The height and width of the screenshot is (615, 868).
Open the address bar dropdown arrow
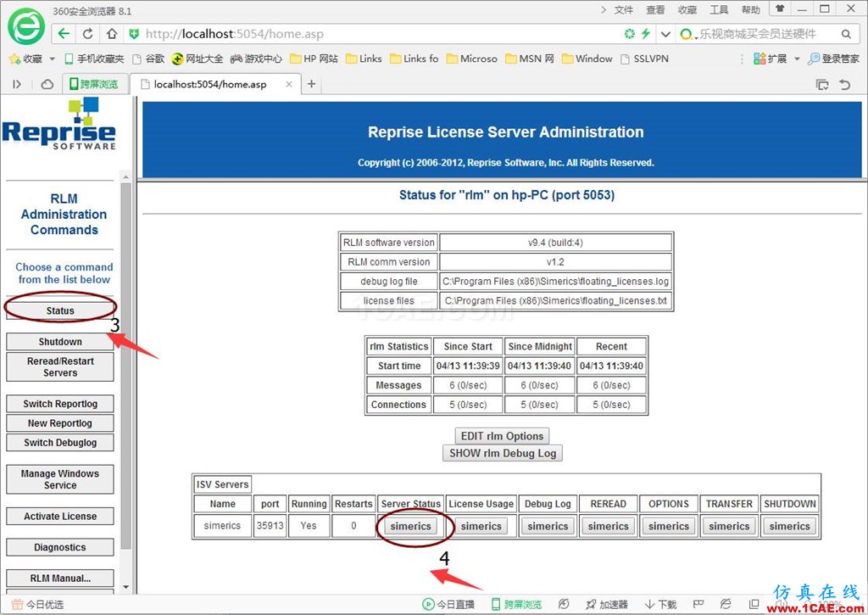(665, 34)
